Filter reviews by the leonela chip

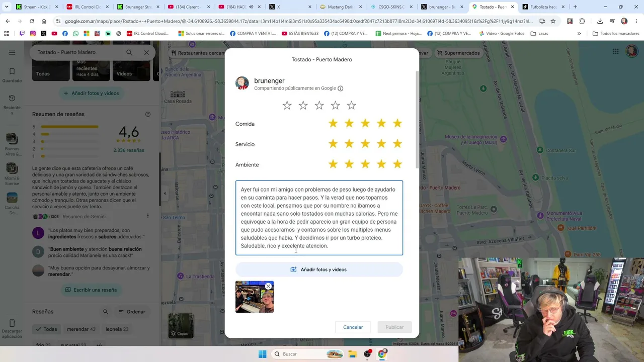click(x=117, y=329)
